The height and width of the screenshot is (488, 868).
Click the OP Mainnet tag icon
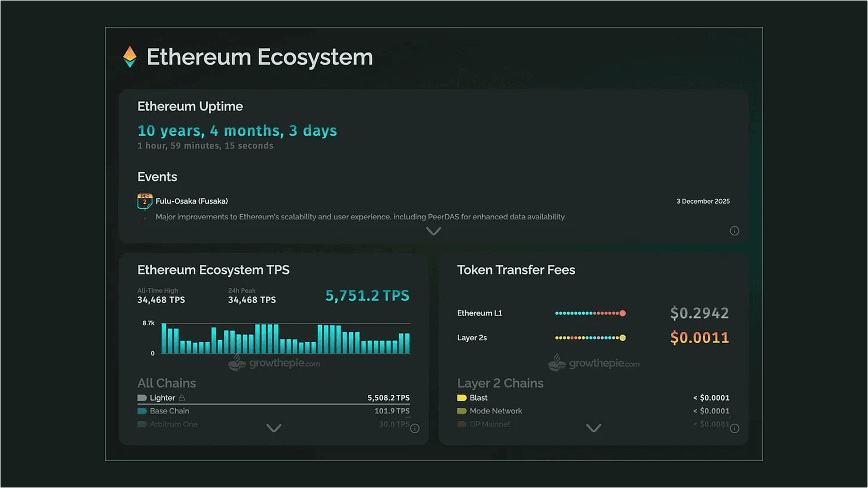pos(462,424)
